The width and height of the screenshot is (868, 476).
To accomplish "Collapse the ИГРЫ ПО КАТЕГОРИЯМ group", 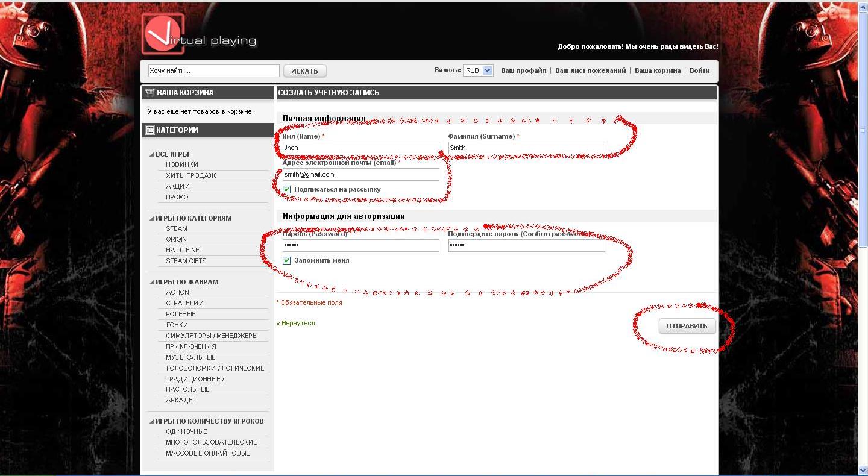I will point(153,218).
